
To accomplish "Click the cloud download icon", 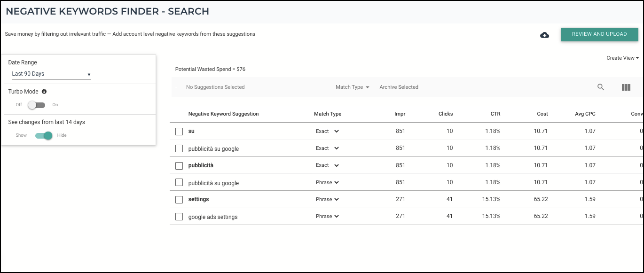I will tap(544, 35).
